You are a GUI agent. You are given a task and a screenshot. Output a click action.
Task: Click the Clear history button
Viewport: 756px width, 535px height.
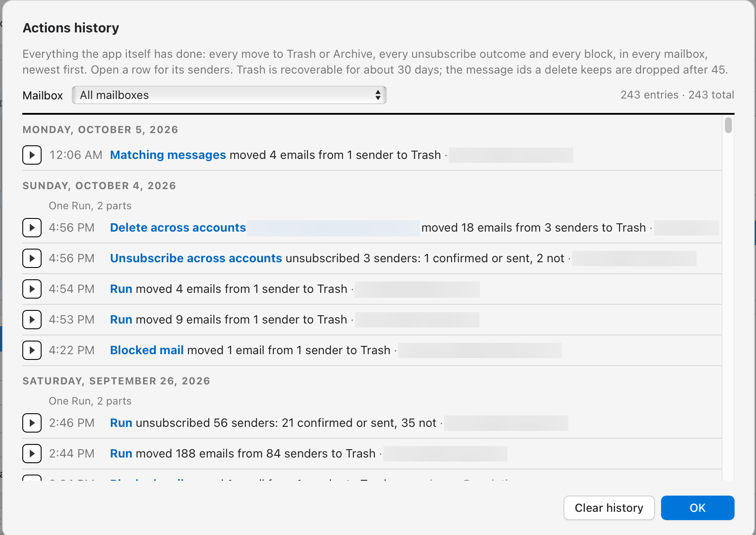(x=609, y=508)
